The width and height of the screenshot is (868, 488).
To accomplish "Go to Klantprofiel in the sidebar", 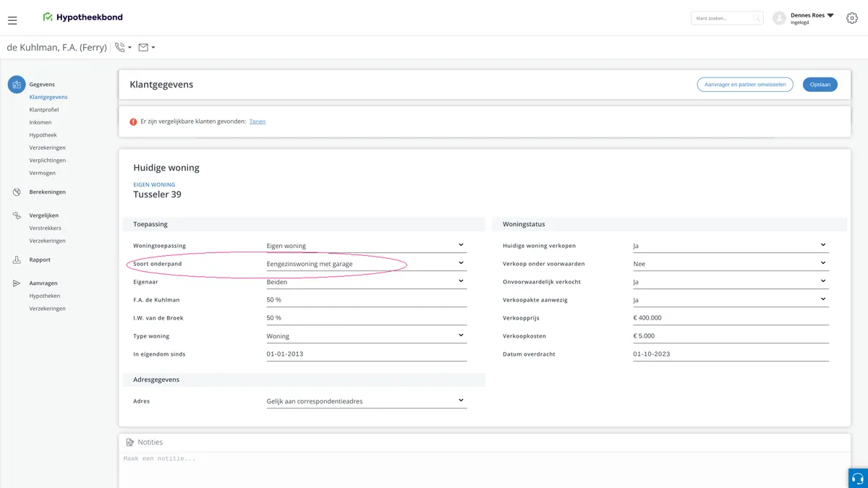I will [44, 110].
